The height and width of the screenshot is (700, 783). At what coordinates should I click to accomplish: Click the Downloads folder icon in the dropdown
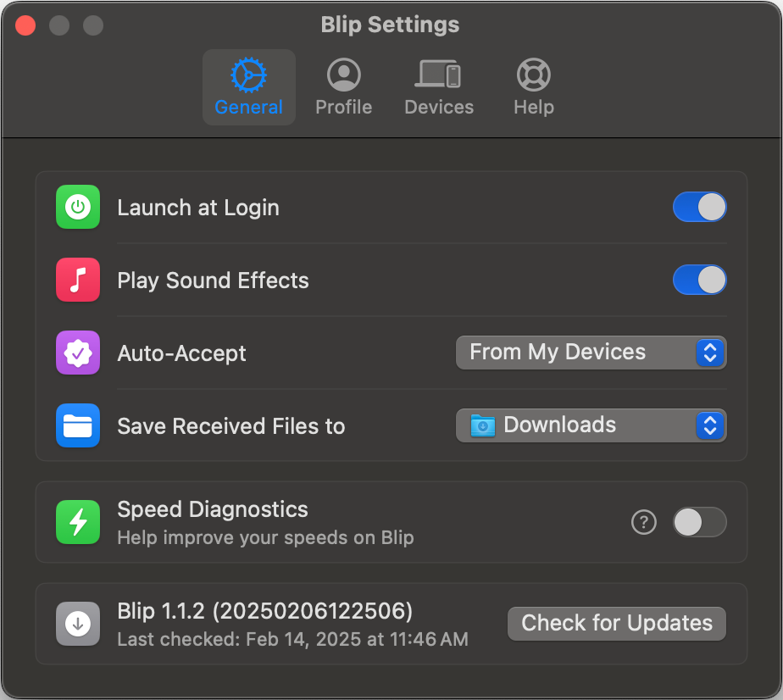coord(482,425)
